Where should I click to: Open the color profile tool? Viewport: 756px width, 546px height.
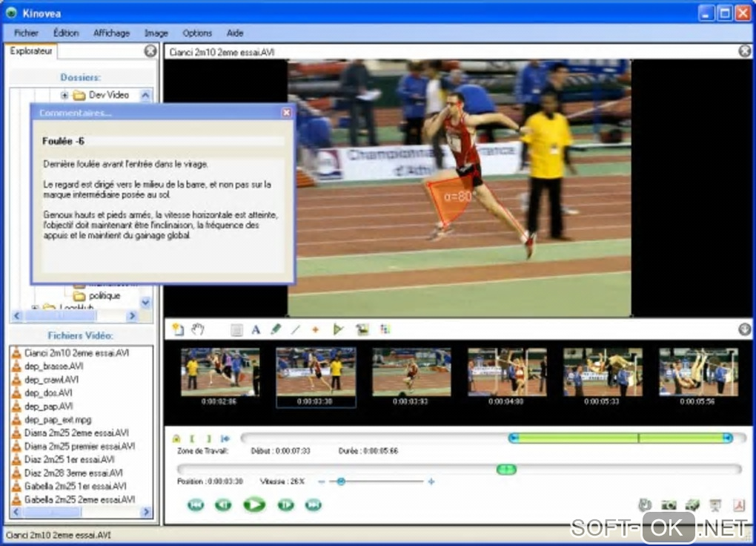click(385, 329)
